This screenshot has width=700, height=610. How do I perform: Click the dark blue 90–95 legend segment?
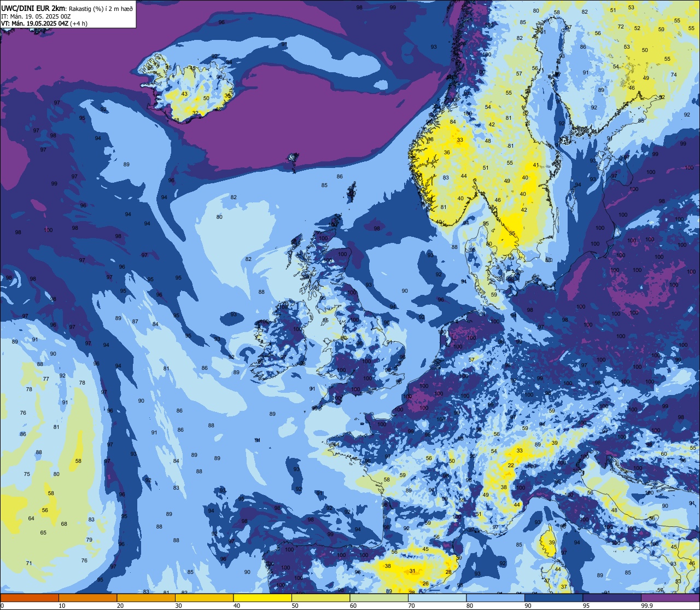click(x=553, y=598)
